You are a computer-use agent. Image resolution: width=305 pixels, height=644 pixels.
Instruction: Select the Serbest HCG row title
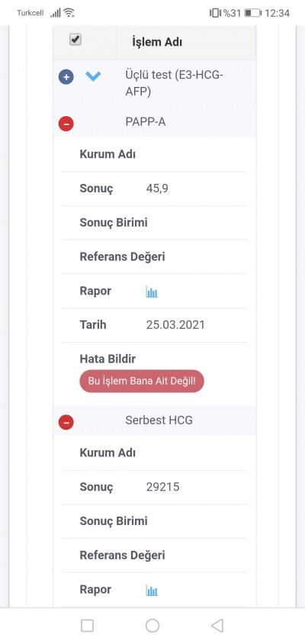(x=159, y=420)
